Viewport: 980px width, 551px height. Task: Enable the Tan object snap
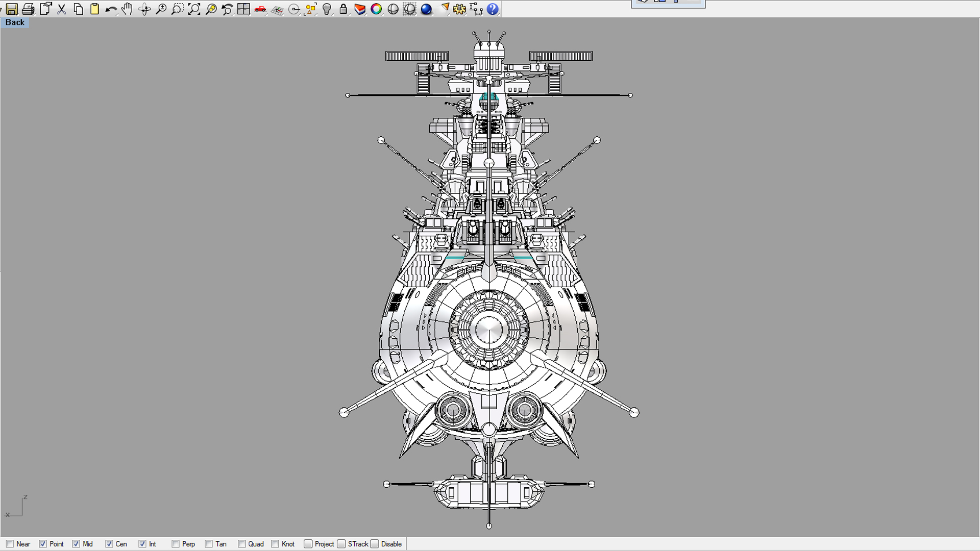(x=209, y=544)
